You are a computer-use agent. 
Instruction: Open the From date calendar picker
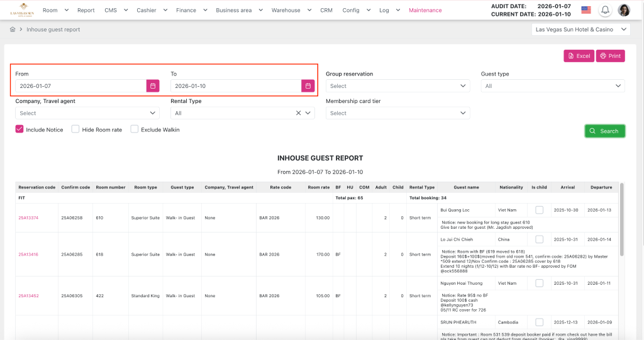[x=152, y=86]
